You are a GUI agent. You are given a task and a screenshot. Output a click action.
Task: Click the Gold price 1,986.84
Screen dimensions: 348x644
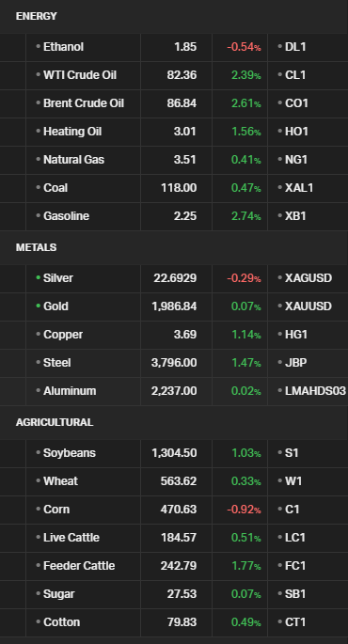click(x=174, y=306)
